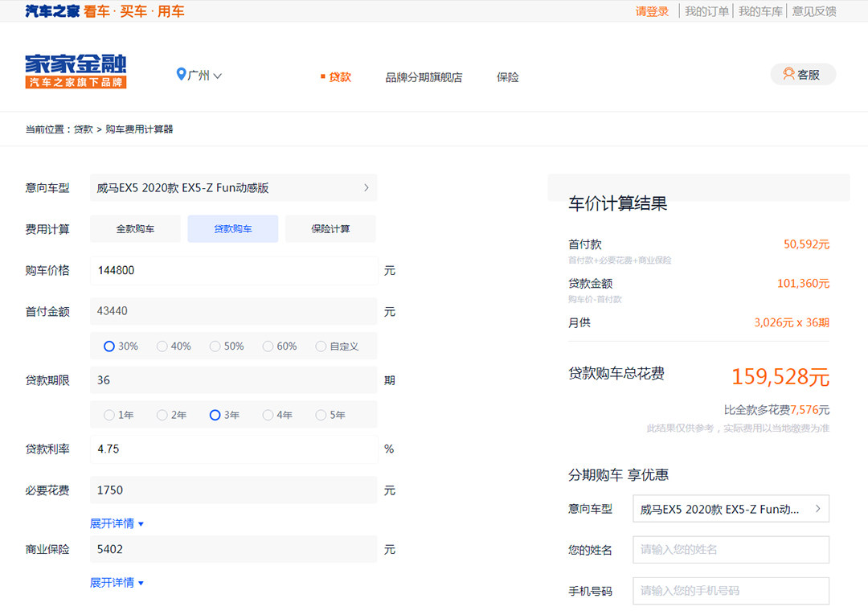Open the 我的订单 link
The image size is (868, 615).
(706, 11)
